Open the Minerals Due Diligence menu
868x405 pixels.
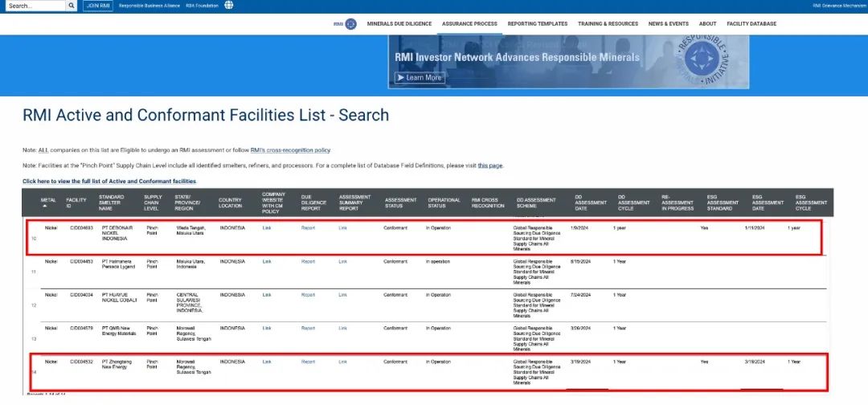pos(399,24)
